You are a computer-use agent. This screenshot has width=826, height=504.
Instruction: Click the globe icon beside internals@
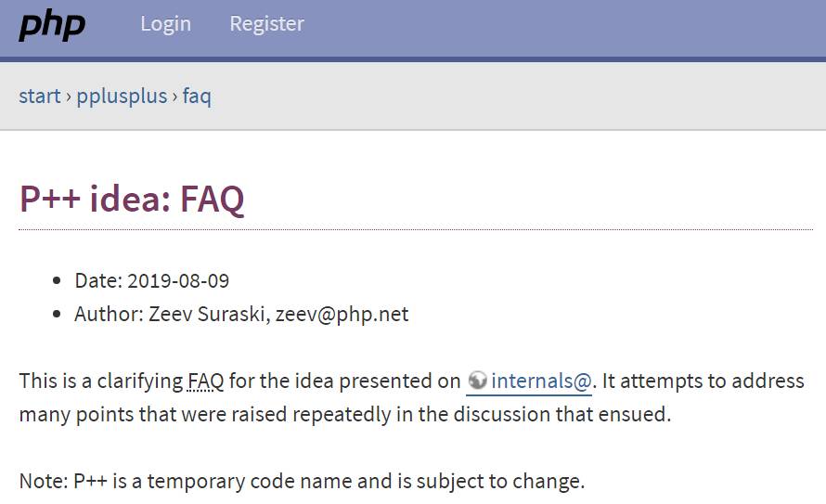[x=478, y=381]
